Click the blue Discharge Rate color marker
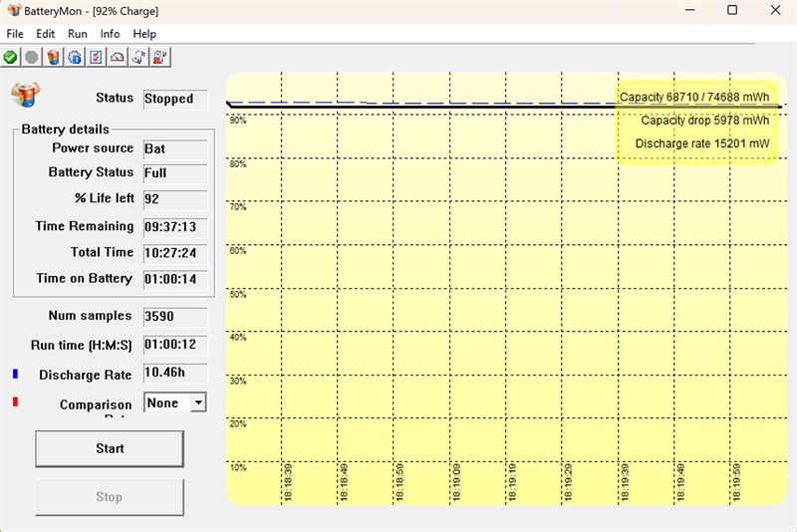Viewport: 797px width, 532px height. [x=15, y=374]
